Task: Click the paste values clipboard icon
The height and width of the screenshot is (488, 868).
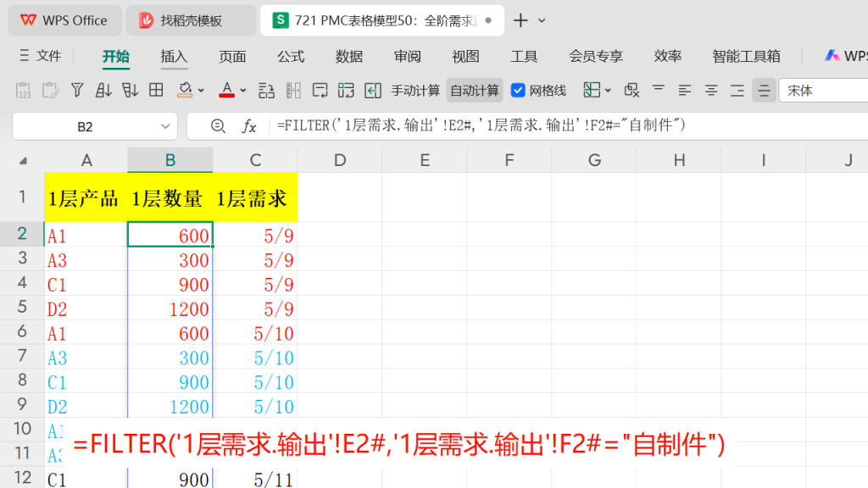Action: [23, 90]
